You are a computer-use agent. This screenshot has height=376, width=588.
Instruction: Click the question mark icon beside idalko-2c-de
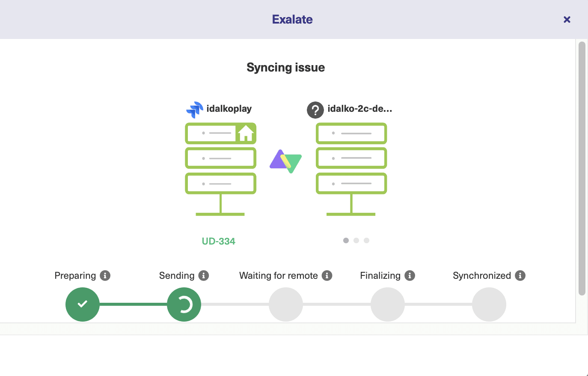(315, 110)
